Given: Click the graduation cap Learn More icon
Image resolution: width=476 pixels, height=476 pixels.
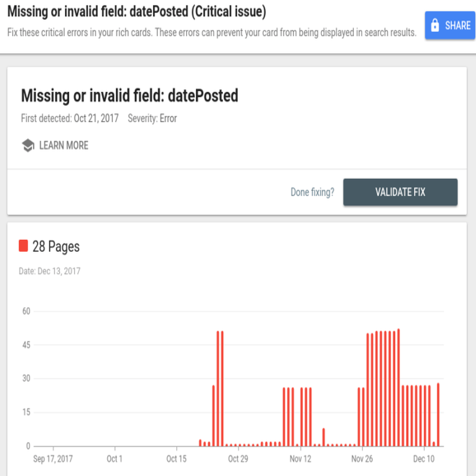Looking at the screenshot, I should [x=28, y=145].
